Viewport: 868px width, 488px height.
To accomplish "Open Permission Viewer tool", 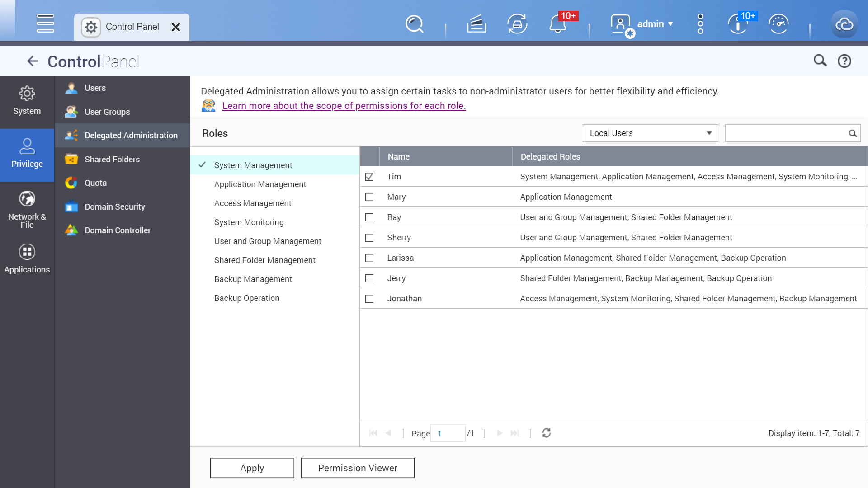I will [357, 468].
